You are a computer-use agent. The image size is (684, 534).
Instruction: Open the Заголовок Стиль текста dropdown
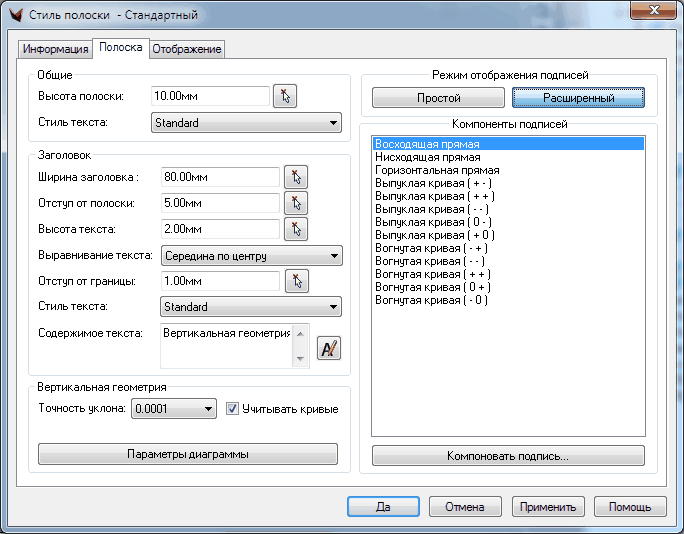tap(251, 307)
